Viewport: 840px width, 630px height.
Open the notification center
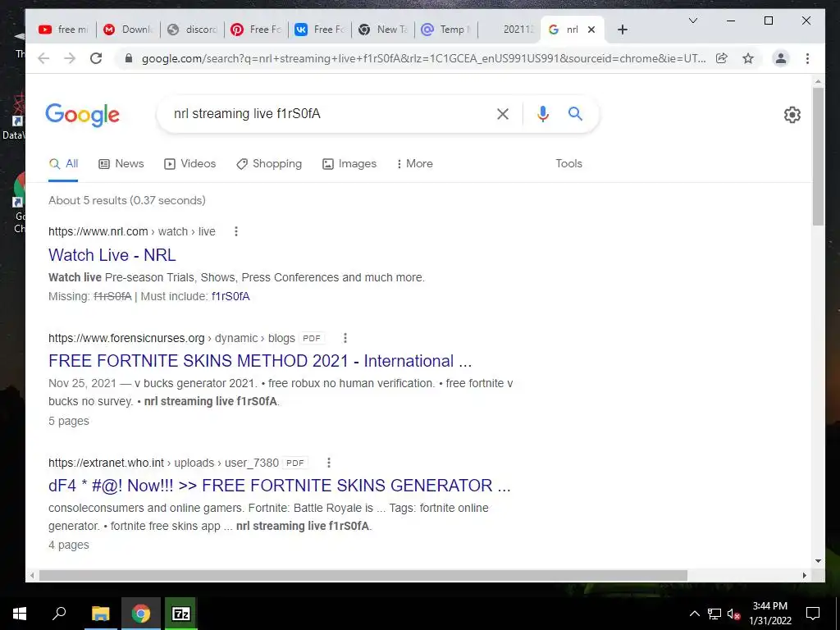(x=813, y=614)
